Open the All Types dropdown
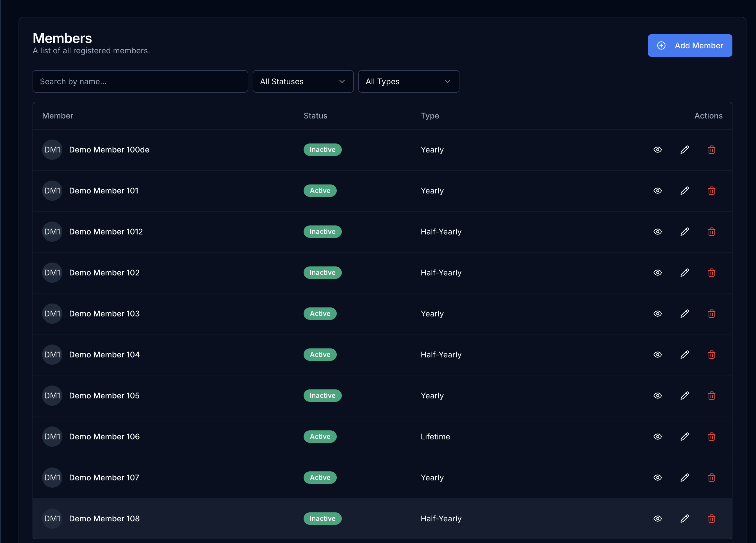Screen dimensions: 756x543 coord(409,81)
